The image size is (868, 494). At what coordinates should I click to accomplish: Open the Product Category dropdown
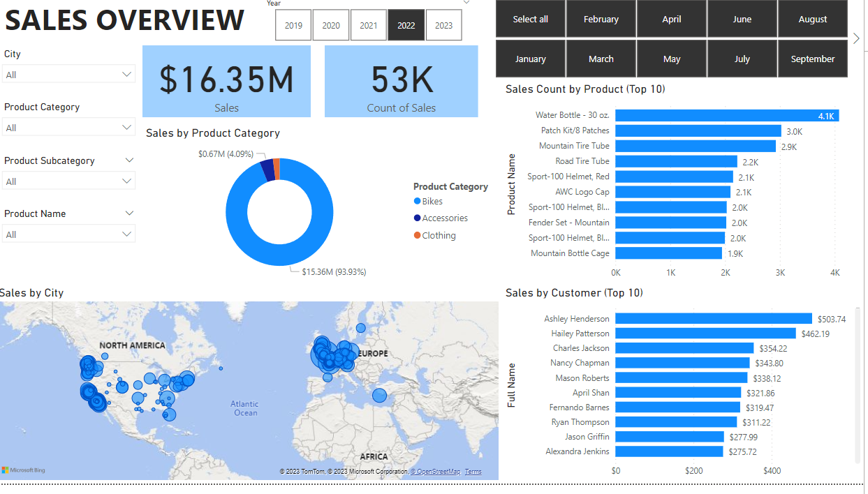(x=68, y=128)
